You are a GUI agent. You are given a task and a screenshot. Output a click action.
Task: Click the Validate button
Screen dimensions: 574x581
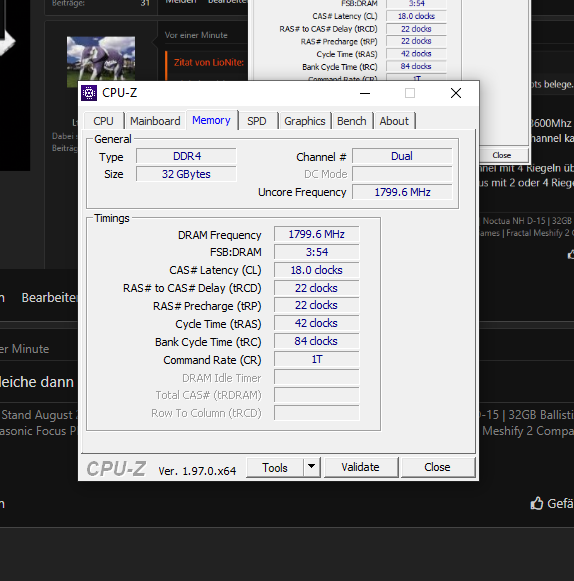[361, 467]
